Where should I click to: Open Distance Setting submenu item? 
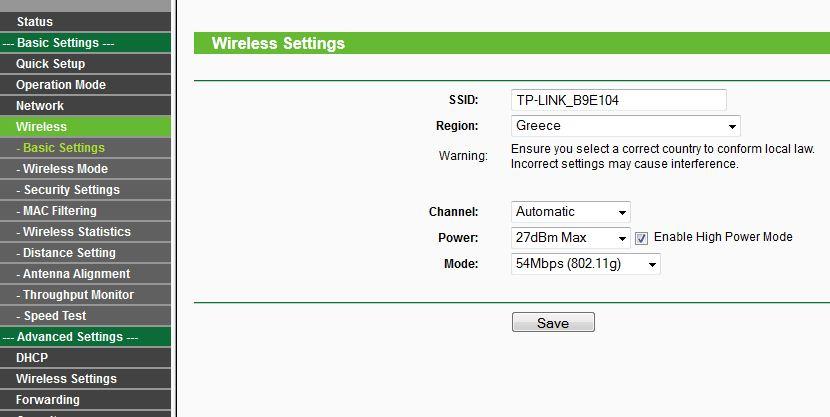85,252
